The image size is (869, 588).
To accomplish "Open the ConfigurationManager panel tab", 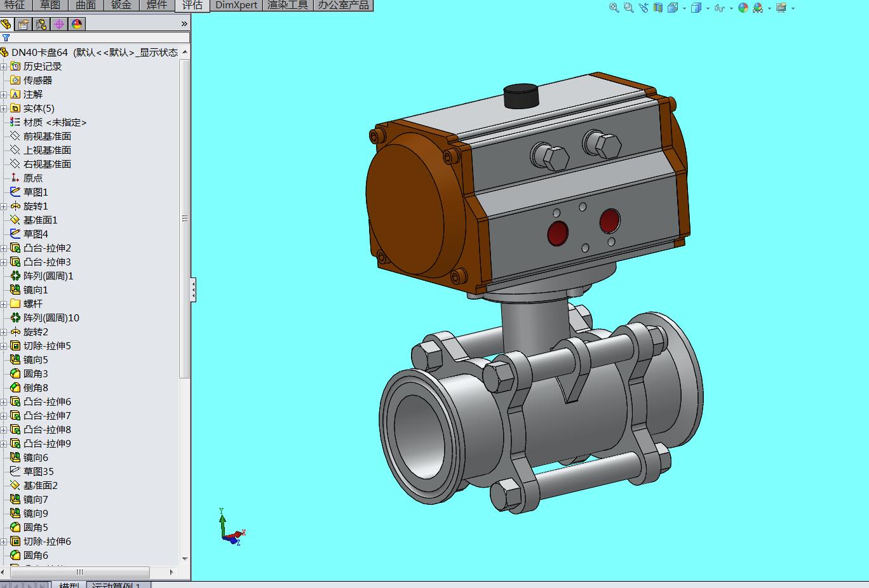I will [41, 24].
